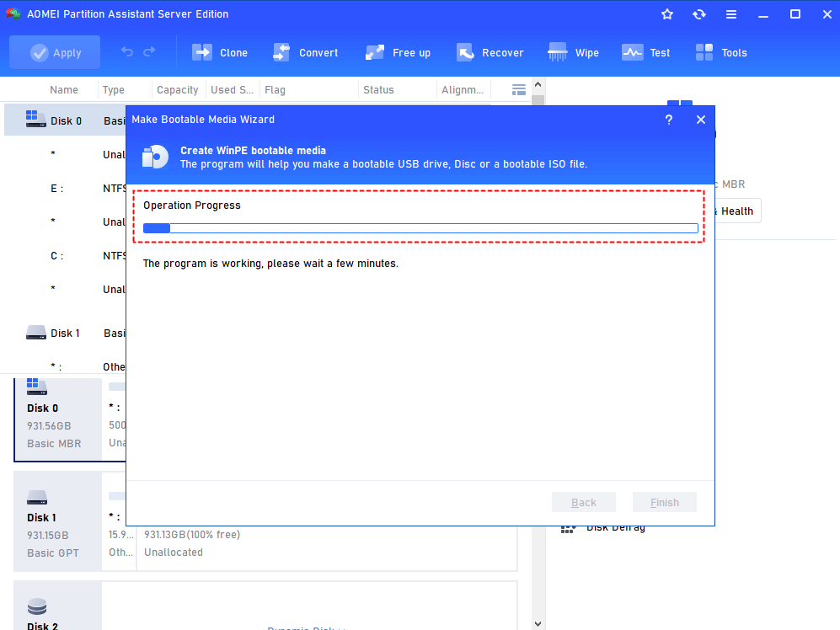Click the help question mark in wizard
The width and height of the screenshot is (840, 630).
(x=669, y=120)
